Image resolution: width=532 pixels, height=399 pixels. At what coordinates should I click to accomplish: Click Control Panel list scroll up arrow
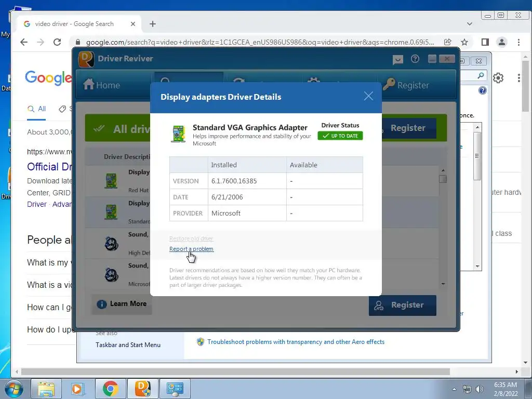coord(477,127)
